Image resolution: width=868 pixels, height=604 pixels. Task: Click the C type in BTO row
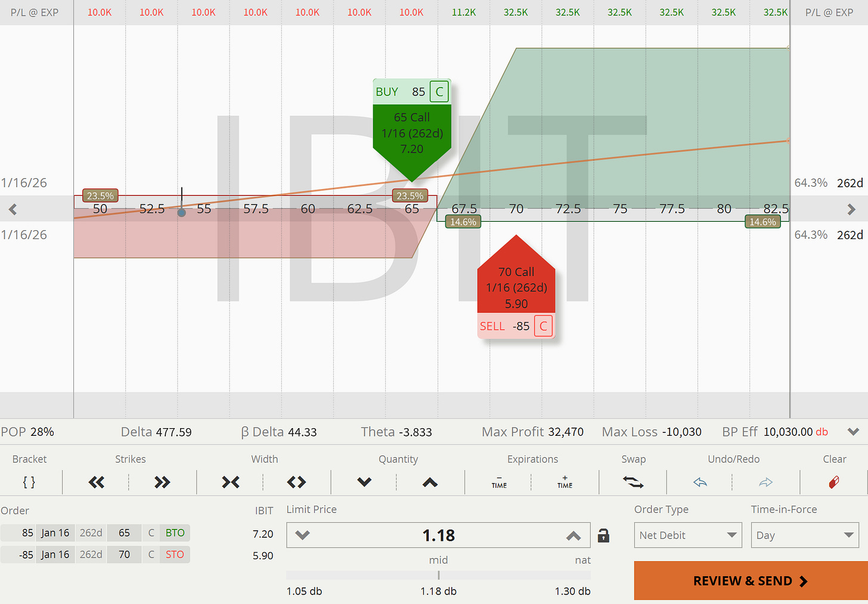pos(151,533)
